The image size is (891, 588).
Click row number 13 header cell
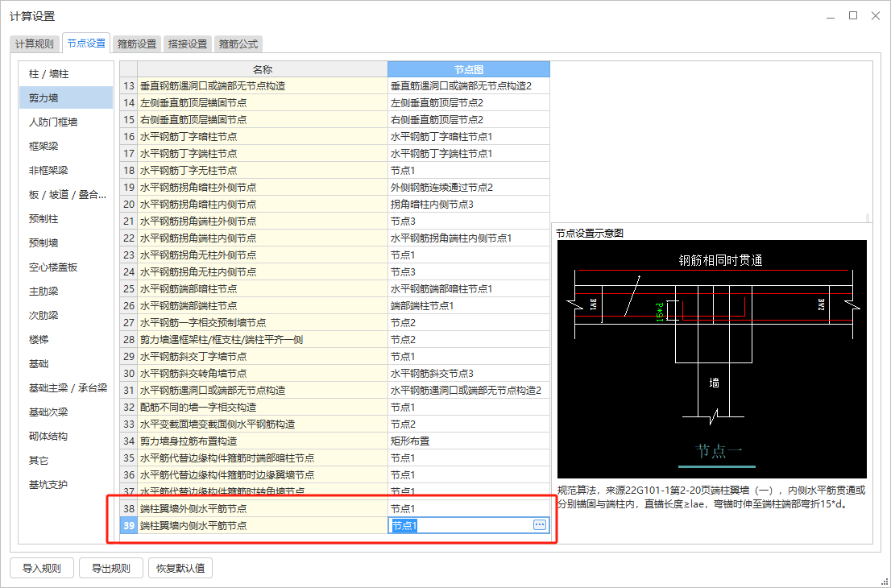point(128,86)
